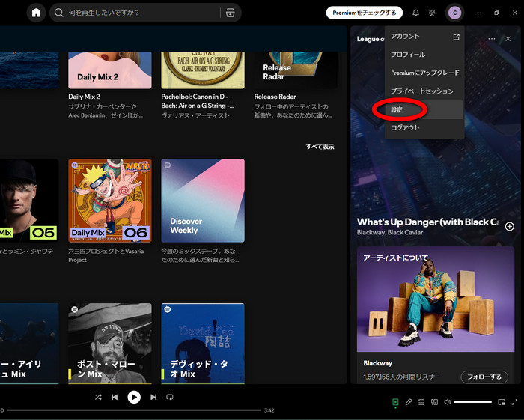The width and height of the screenshot is (524, 420).
Task: Follow Blackway with フォローする button
Action: pos(484,377)
